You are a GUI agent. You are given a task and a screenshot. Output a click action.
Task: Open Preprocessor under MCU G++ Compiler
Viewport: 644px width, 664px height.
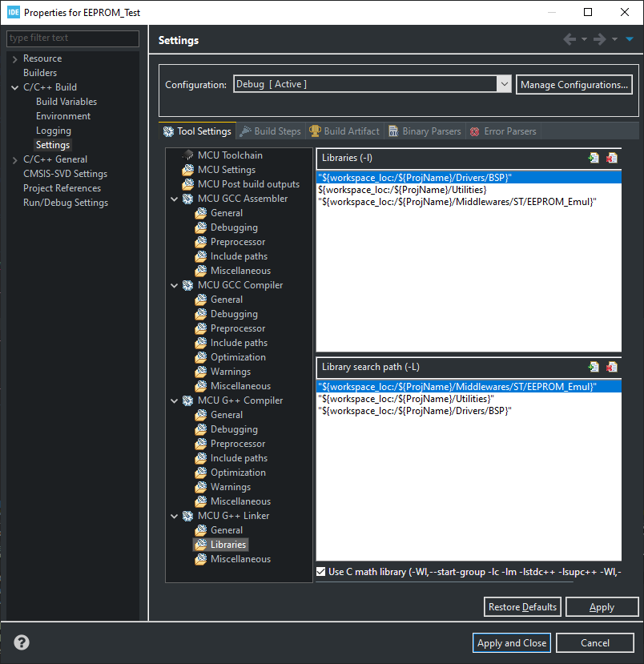(238, 444)
